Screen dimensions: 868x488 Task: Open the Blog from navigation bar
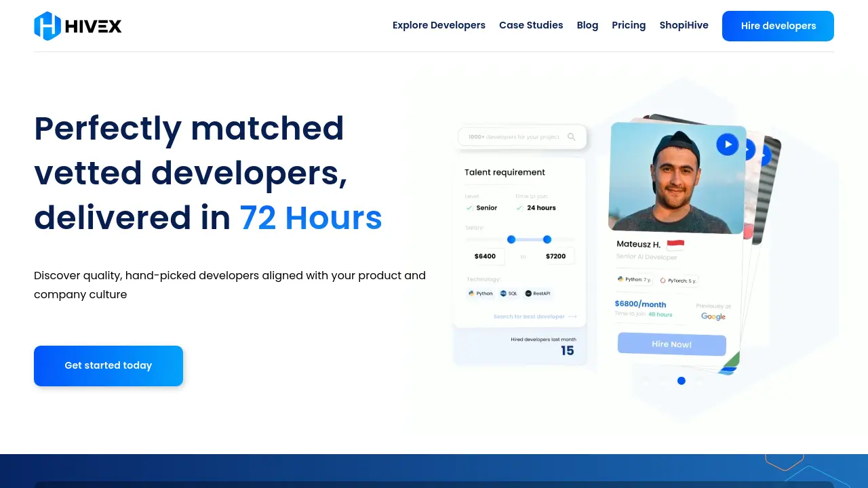pyautogui.click(x=587, y=25)
